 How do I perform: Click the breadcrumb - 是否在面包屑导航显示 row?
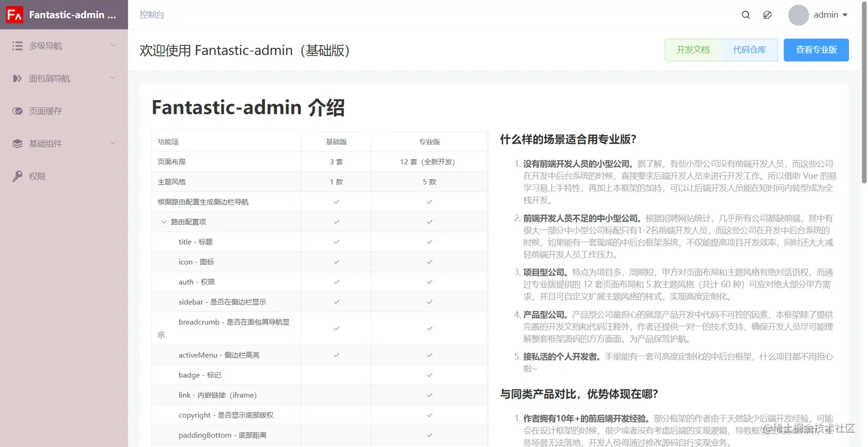point(319,329)
